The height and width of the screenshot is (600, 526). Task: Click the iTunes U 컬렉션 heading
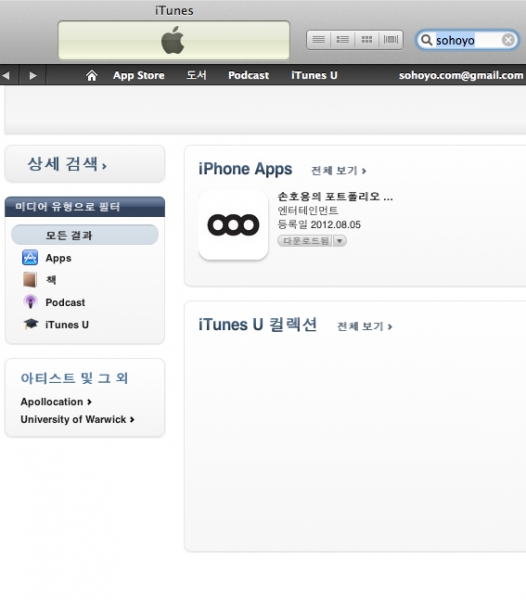click(257, 324)
